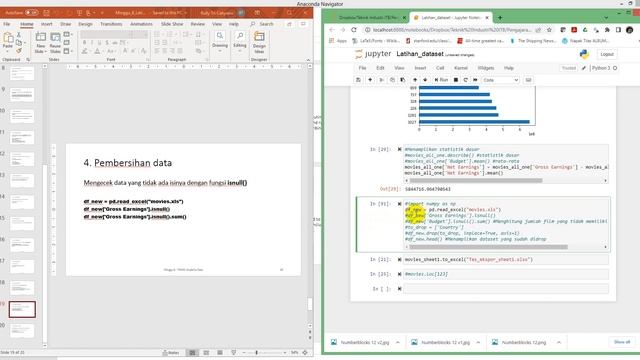Image resolution: width=640 pixels, height=360 pixels.
Task: Toggle Underline formatting in Font group
Action: click(x=99, y=42)
